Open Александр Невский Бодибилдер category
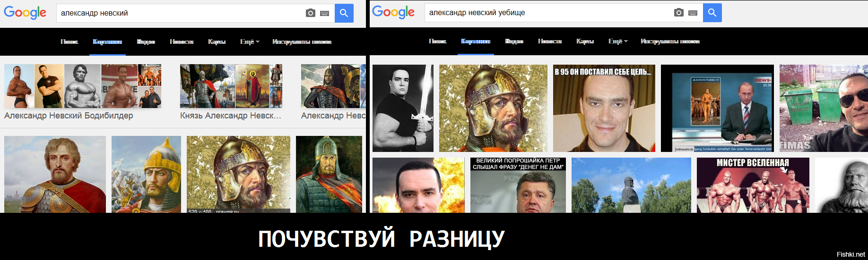Screen dimensions: 868x260 69,116
